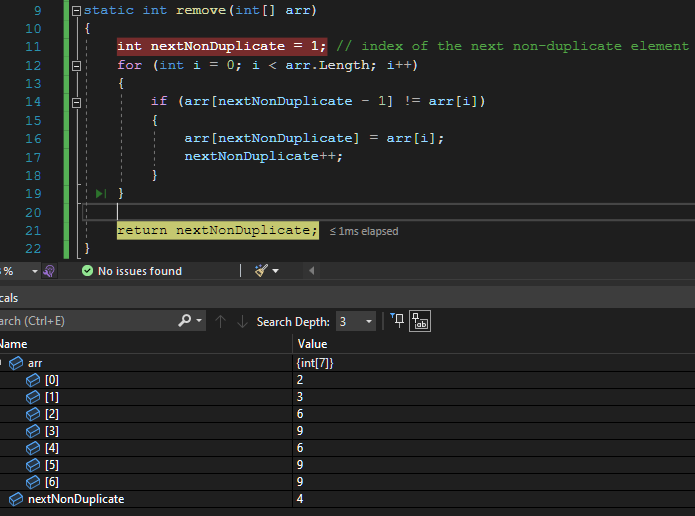Click the '≤1ms elapsed' PerfTip link
The width and height of the screenshot is (695, 516).
click(364, 231)
